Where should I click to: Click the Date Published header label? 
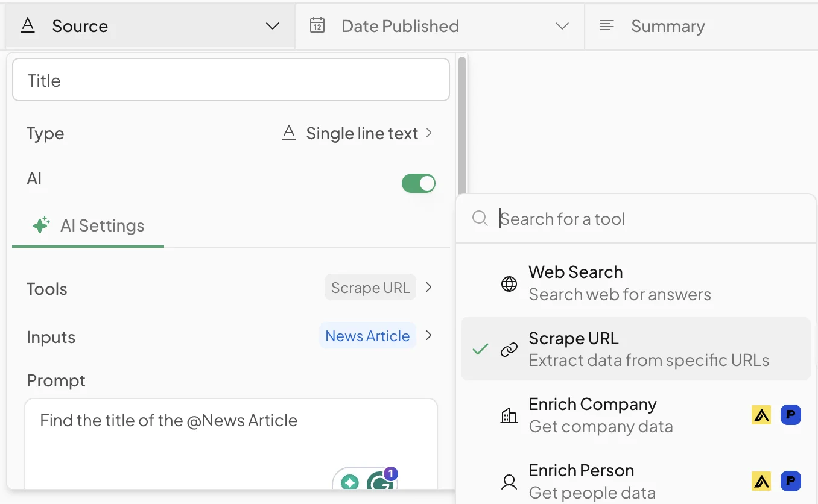coord(401,26)
